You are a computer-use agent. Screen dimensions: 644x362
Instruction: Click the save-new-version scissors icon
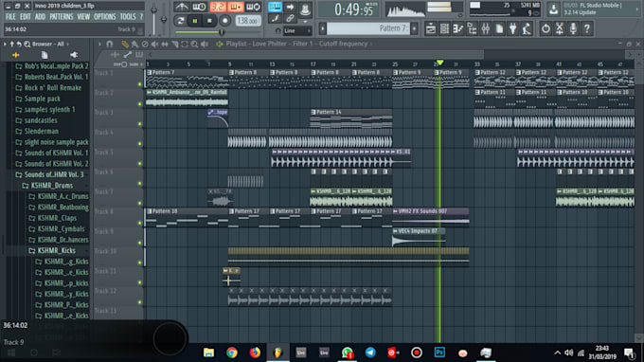pyautogui.click(x=560, y=28)
